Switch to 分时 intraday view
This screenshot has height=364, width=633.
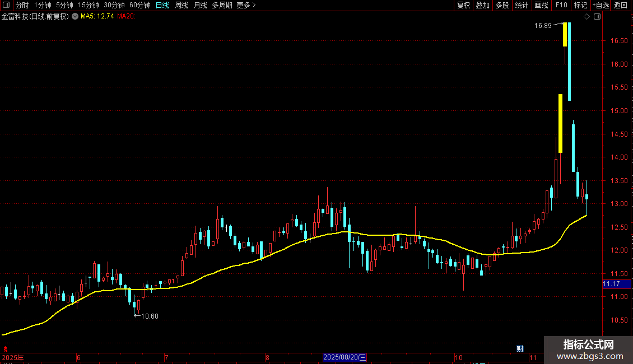pos(22,5)
